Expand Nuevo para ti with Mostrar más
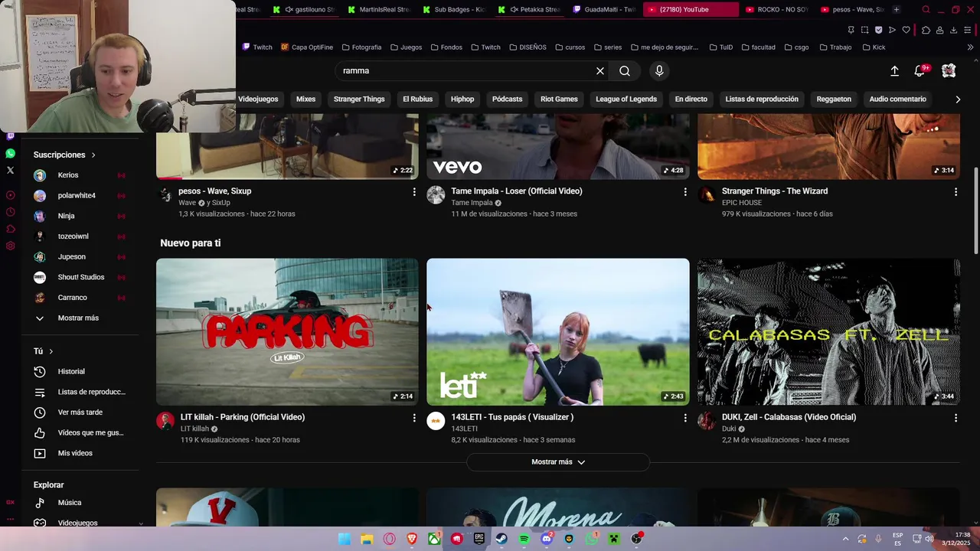 coord(558,462)
